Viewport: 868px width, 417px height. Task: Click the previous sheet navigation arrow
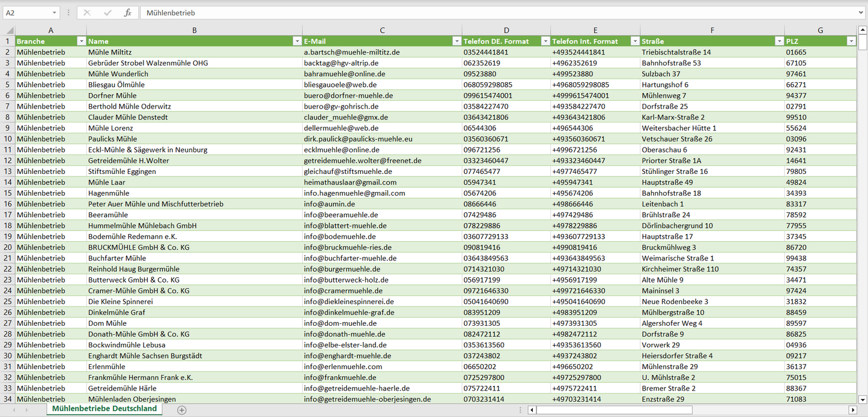(x=14, y=410)
